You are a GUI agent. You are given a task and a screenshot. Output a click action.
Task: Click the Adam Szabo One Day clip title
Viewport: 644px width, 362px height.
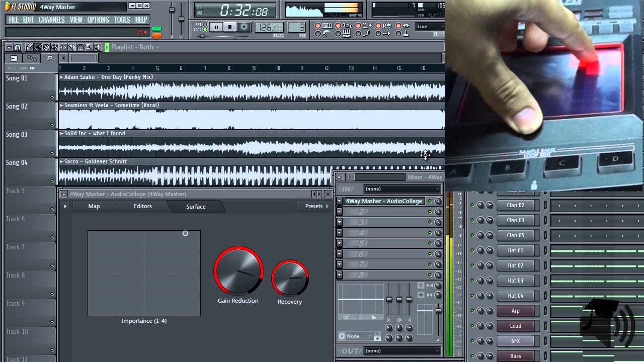coord(108,77)
